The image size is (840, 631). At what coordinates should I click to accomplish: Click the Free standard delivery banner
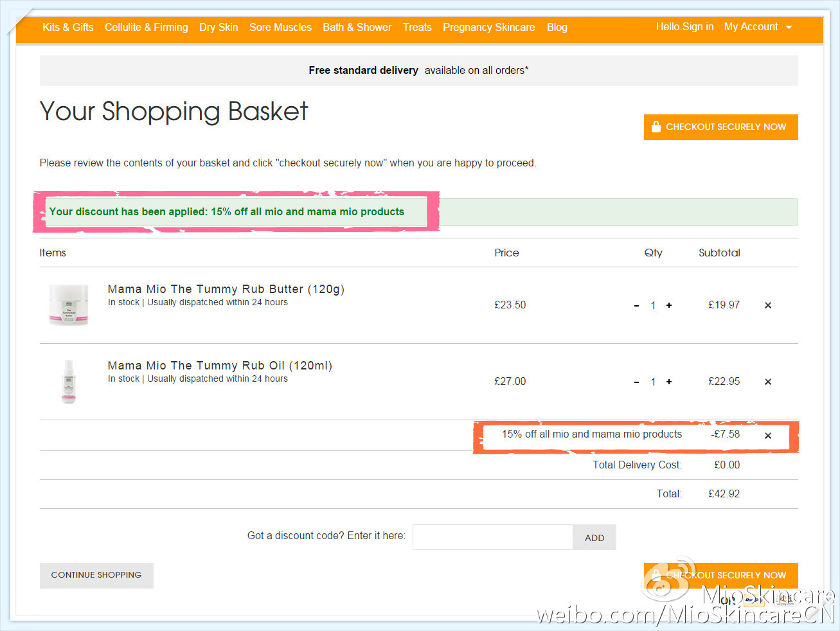(x=419, y=71)
